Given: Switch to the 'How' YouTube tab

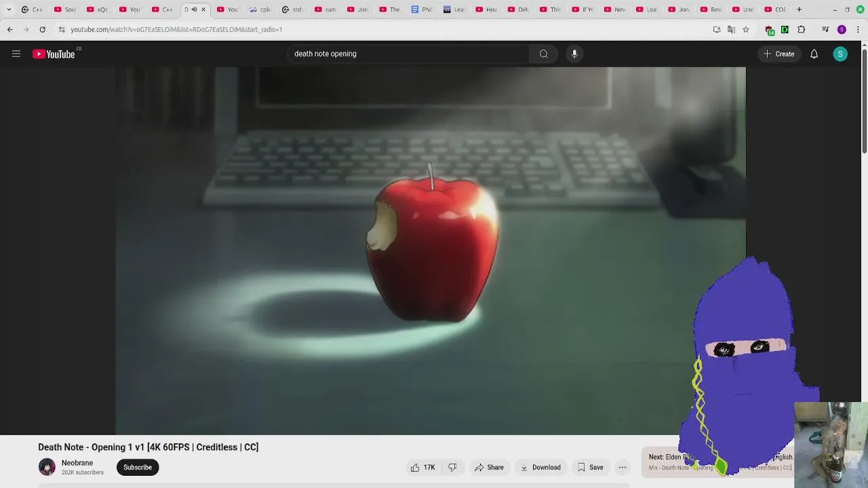Looking at the screenshot, I should [487, 9].
